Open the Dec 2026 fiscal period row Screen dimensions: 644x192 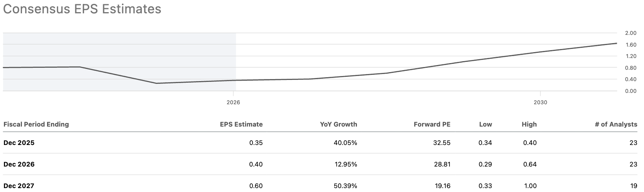click(x=19, y=164)
